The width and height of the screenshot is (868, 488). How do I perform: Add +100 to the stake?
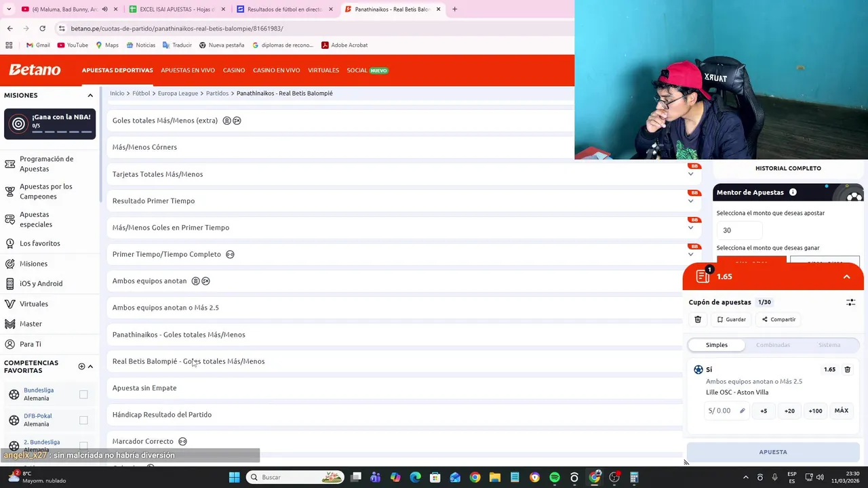point(815,411)
